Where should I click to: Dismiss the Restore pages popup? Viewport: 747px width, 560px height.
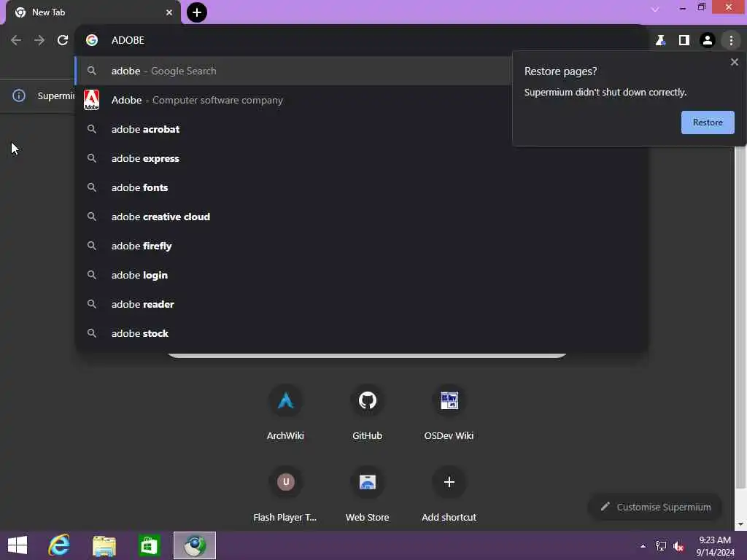pos(734,62)
